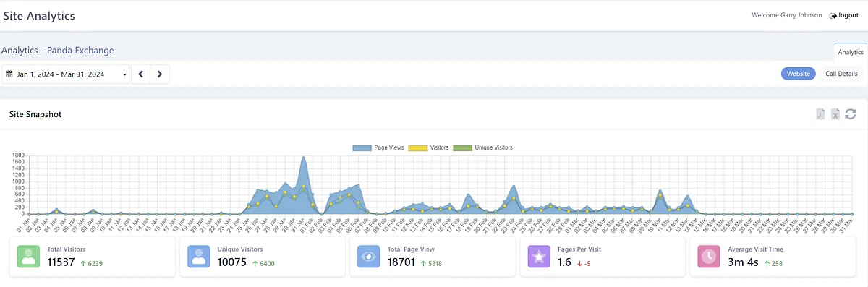Click the Unique Visitors value 10075

click(232, 262)
